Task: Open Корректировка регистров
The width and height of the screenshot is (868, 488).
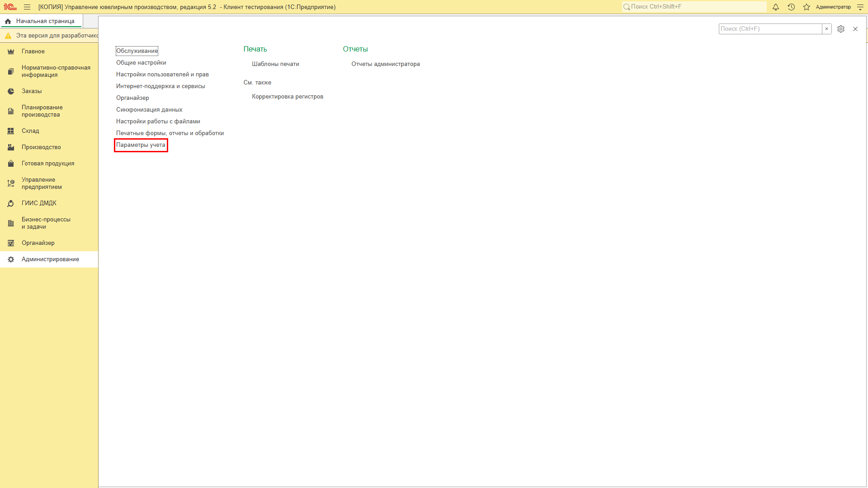Action: 288,97
